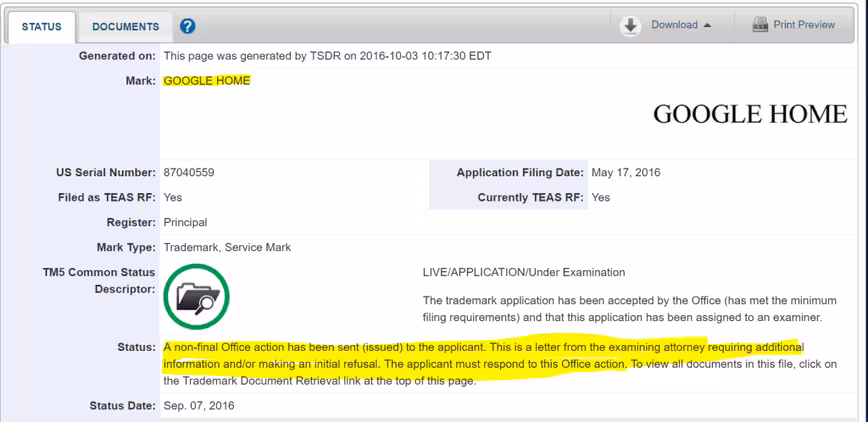Click the Currently TEAS RF label
The height and width of the screenshot is (422, 868).
[531, 198]
